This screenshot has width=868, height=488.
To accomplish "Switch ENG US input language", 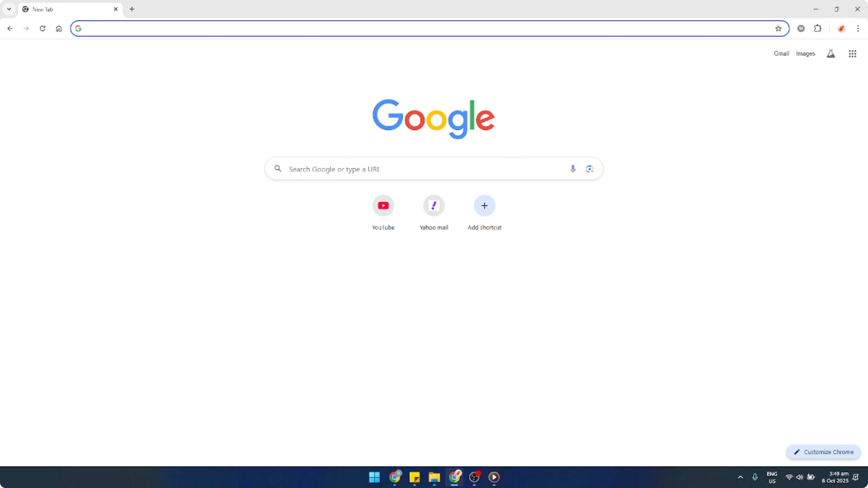I will pos(772,477).
